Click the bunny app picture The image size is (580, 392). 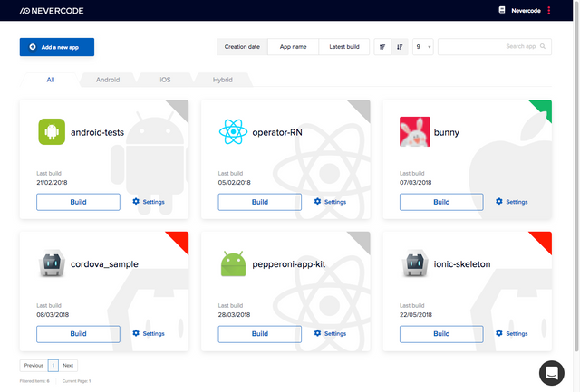pos(415,131)
